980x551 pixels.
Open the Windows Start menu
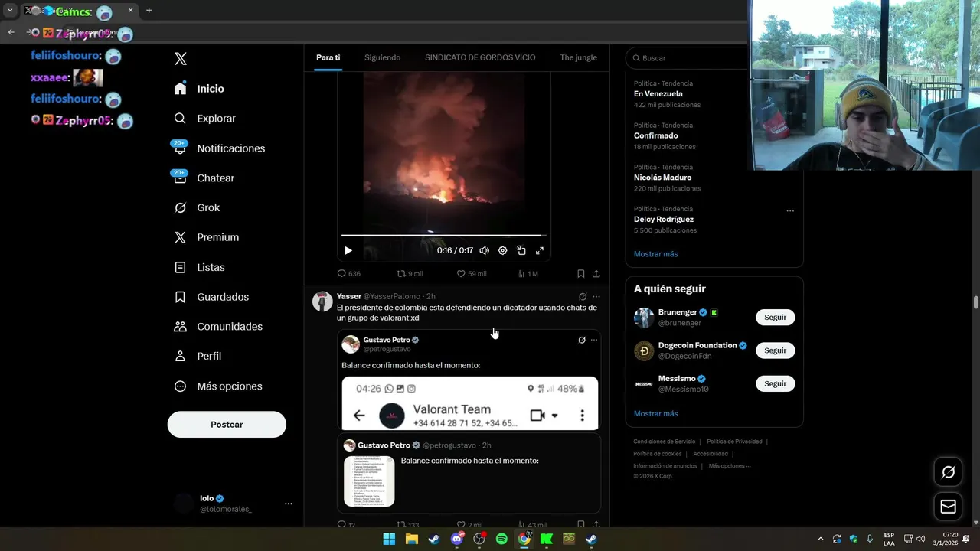pyautogui.click(x=389, y=539)
